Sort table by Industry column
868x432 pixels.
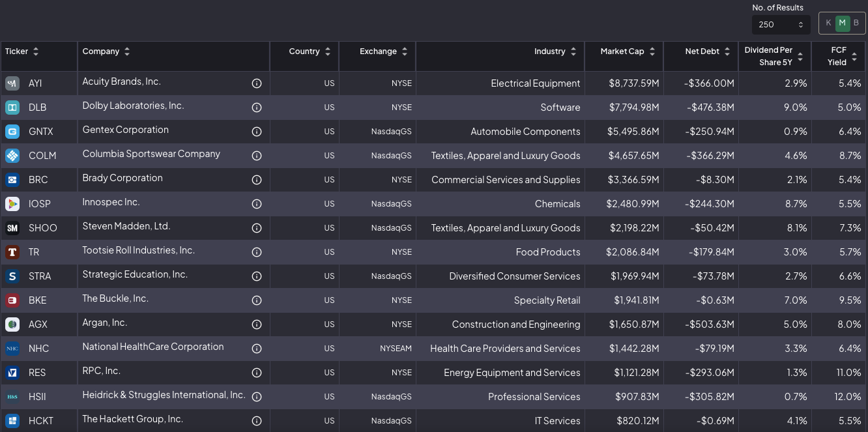tap(573, 51)
